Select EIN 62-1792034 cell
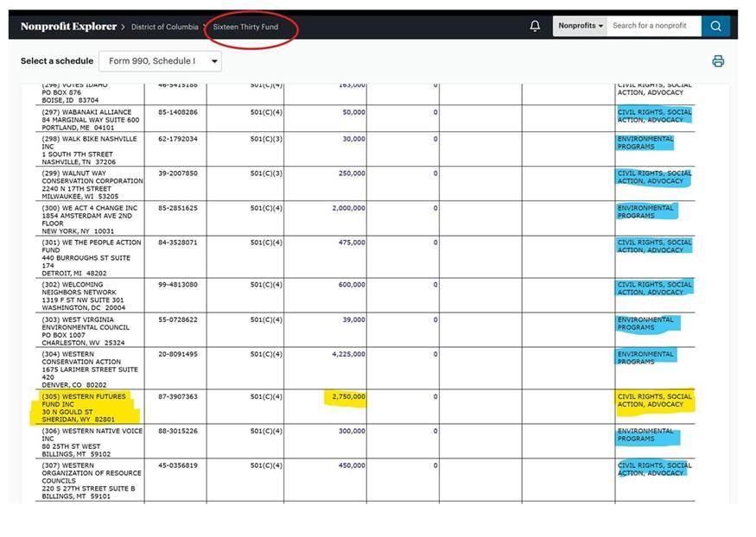Viewport: 756px width, 537px height. [x=177, y=139]
